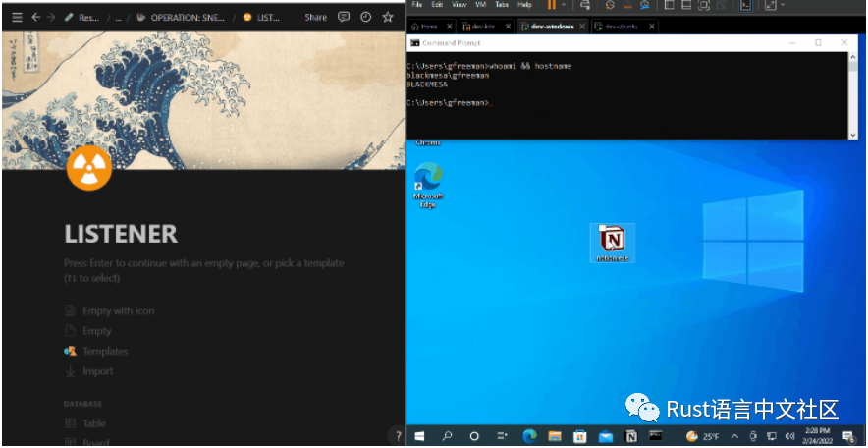This screenshot has height=448, width=868.
Task: Pause the VM with the orange pause button
Action: click(x=552, y=5)
